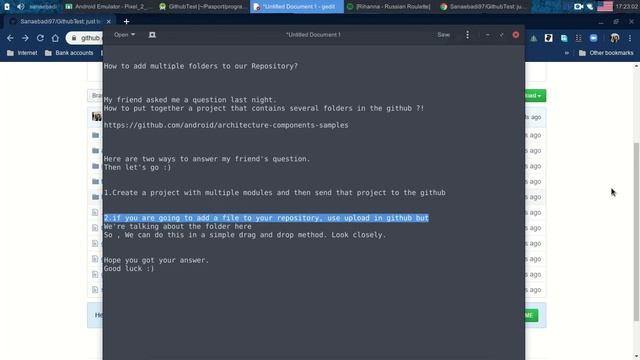
Task: Switch to the Chrome Sanaebadi97/GithubTest taskbar entry
Action: tap(484, 7)
